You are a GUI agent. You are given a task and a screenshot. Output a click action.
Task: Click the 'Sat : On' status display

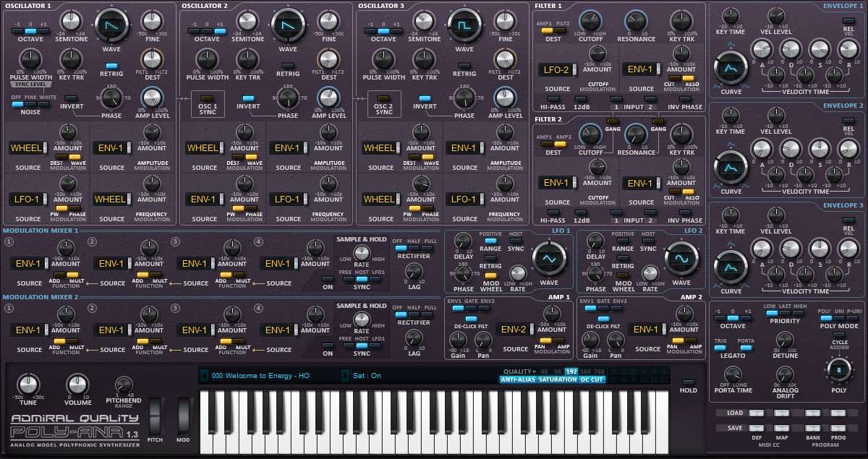367,375
